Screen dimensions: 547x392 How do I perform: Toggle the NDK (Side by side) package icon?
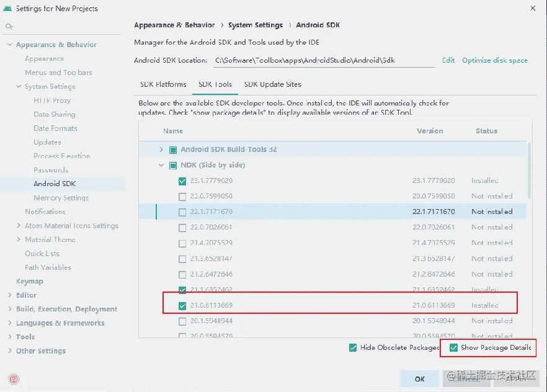point(172,166)
